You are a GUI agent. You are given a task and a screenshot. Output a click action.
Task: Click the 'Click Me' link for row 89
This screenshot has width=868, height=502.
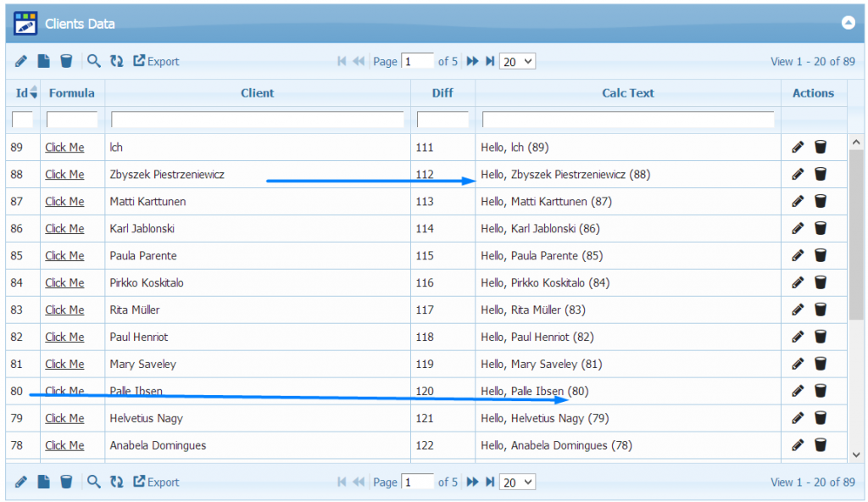(x=64, y=148)
